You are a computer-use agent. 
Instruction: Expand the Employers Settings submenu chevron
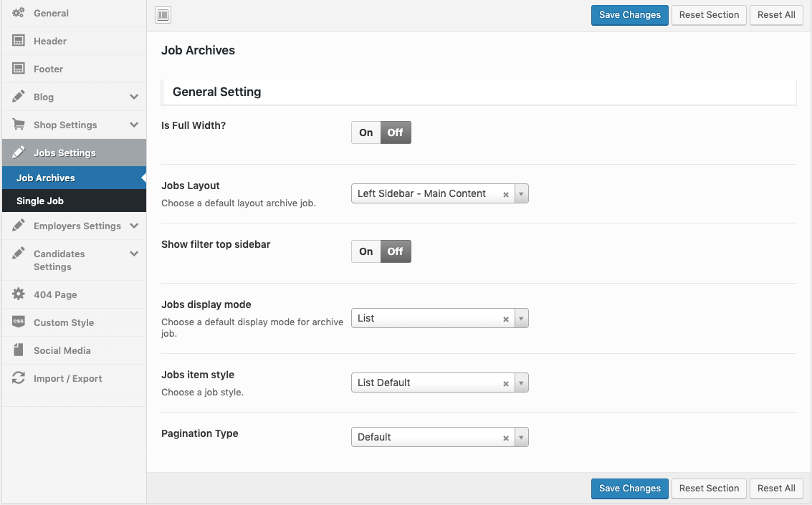pyautogui.click(x=134, y=226)
